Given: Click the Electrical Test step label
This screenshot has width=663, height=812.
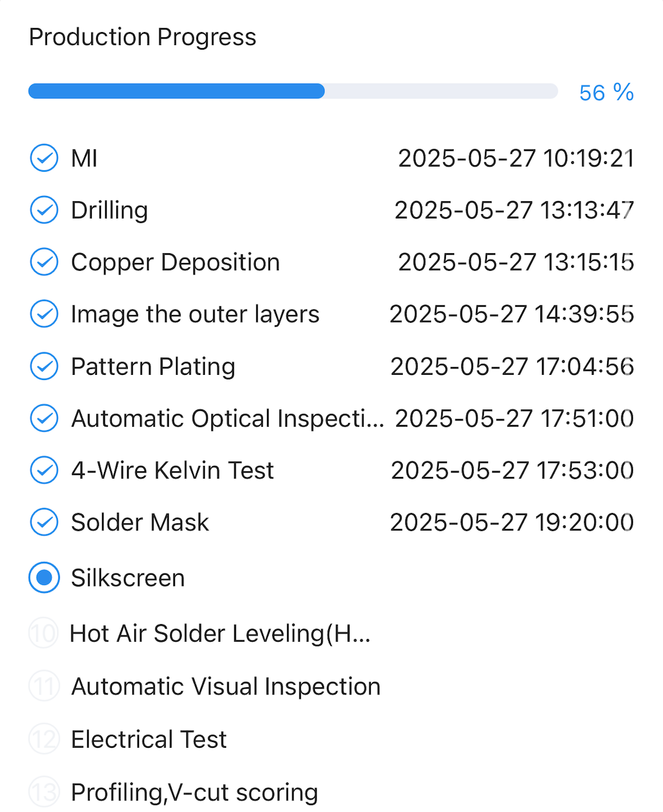Looking at the screenshot, I should (x=148, y=739).
